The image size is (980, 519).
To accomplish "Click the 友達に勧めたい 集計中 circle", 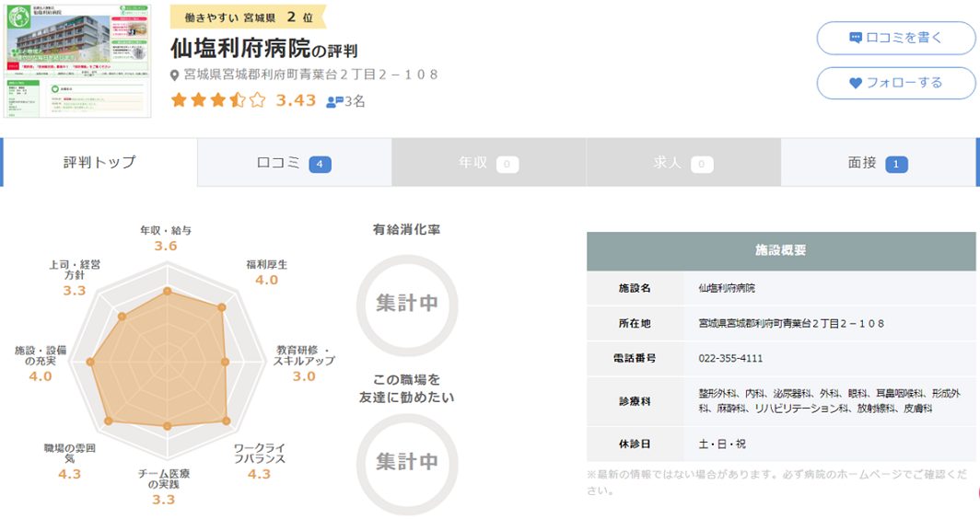I will (407, 463).
